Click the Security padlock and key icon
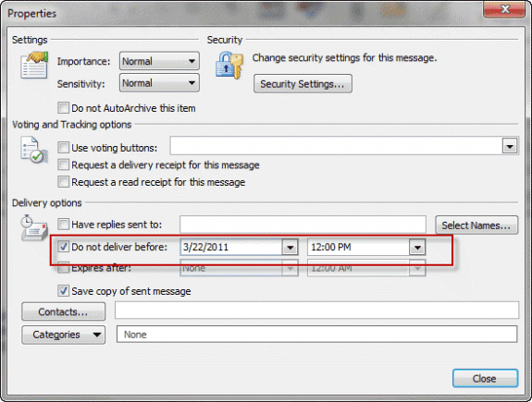This screenshot has height=402, width=532. point(229,65)
